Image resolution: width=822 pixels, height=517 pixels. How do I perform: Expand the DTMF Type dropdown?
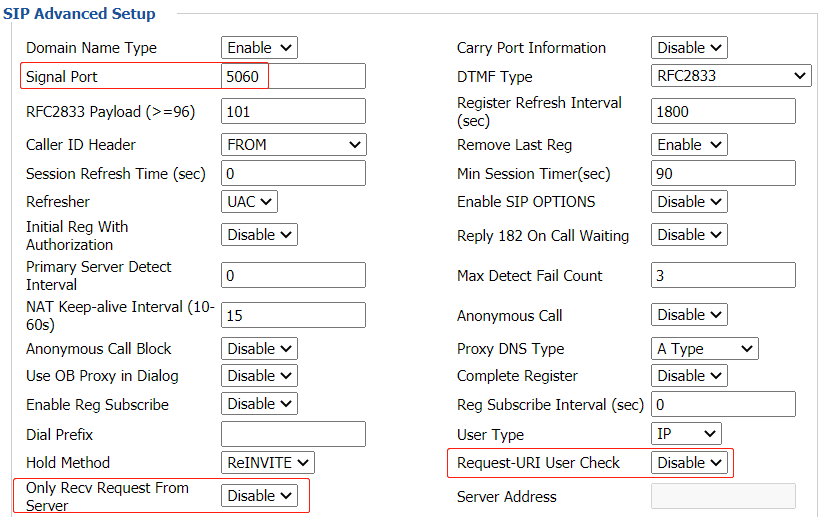730,76
